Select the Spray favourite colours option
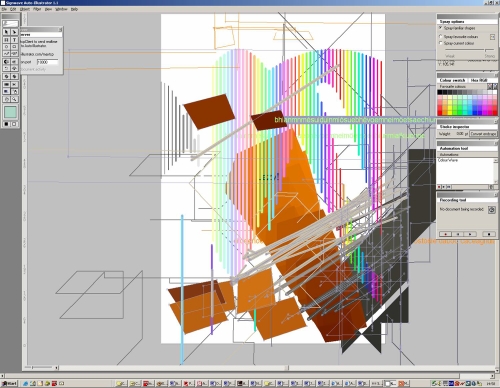Screen dimensions: 500x388 coord(440,37)
